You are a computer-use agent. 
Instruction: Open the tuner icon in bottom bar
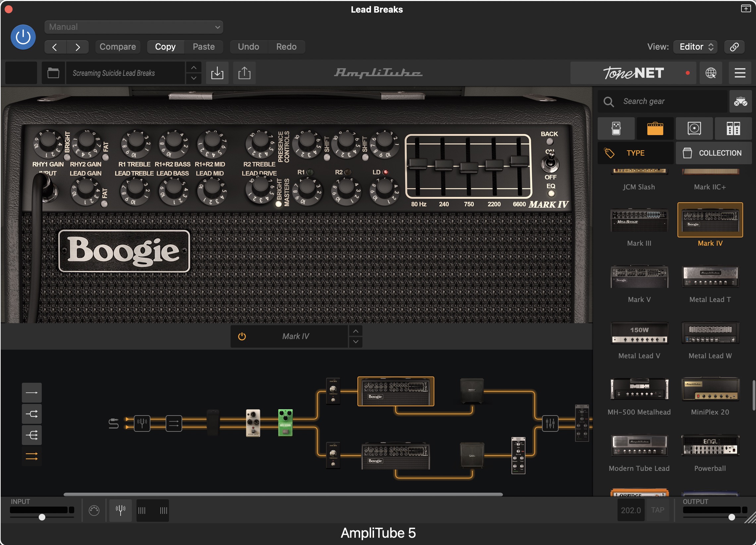pos(120,510)
